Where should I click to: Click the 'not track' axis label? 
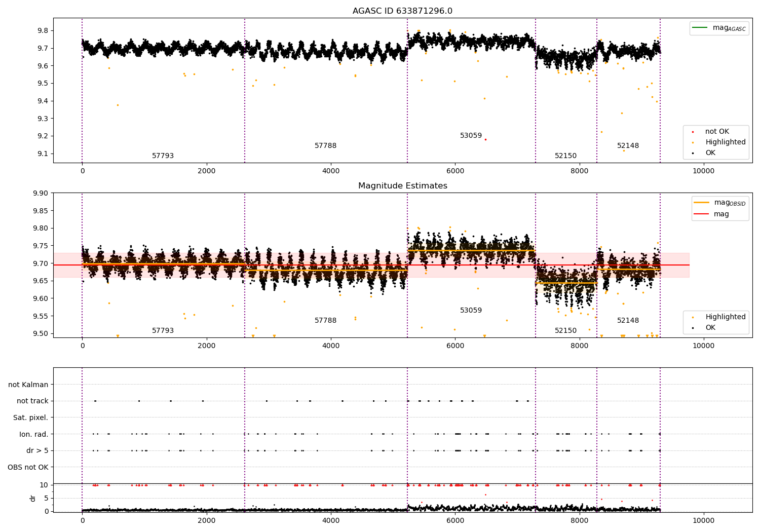[32, 401]
